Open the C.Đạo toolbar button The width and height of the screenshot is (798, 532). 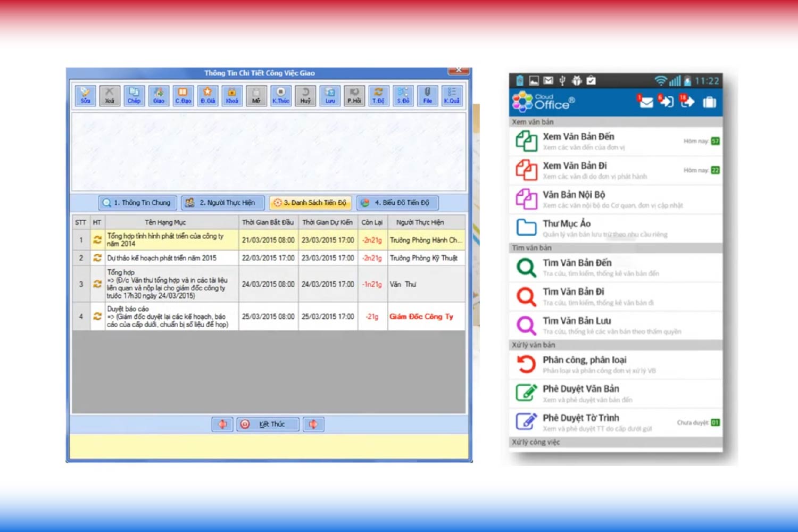[x=183, y=96]
